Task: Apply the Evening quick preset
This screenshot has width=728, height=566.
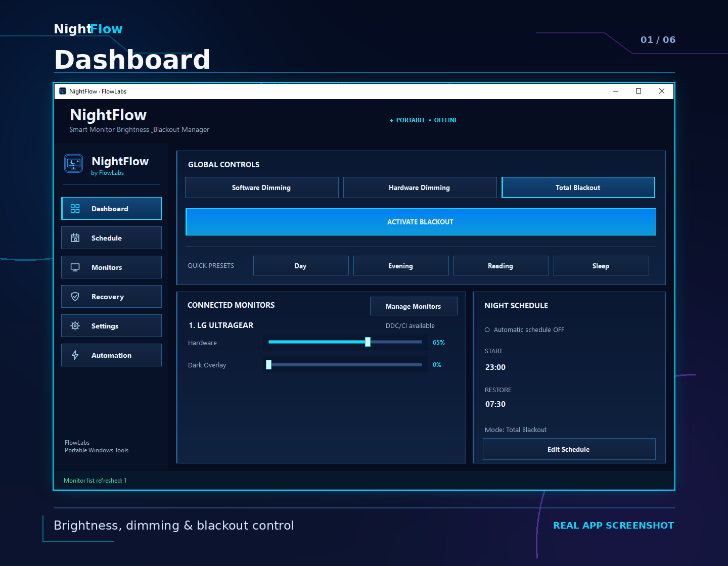Action: pyautogui.click(x=401, y=266)
